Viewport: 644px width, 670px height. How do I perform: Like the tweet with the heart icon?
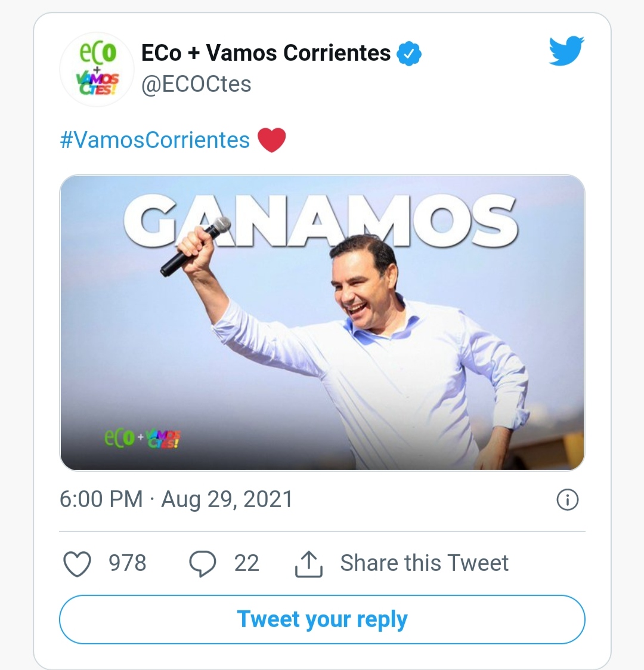78,564
